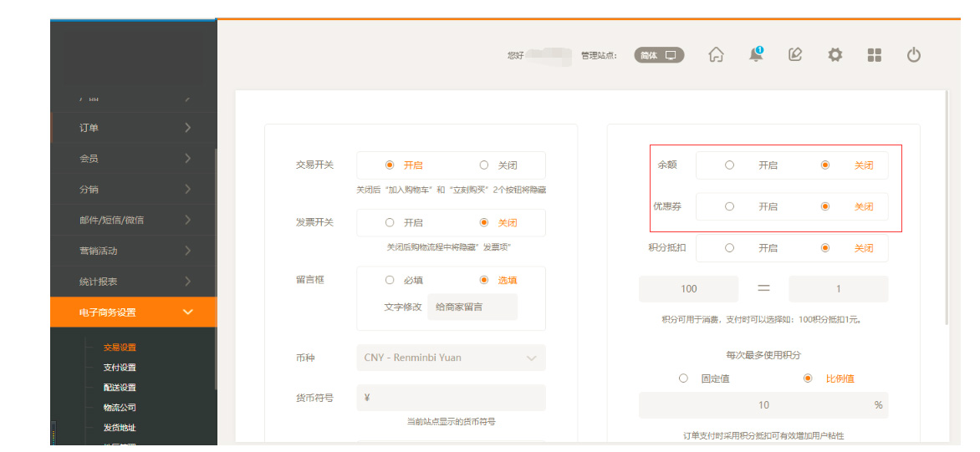Click the page vertical scrollbar

(947, 209)
